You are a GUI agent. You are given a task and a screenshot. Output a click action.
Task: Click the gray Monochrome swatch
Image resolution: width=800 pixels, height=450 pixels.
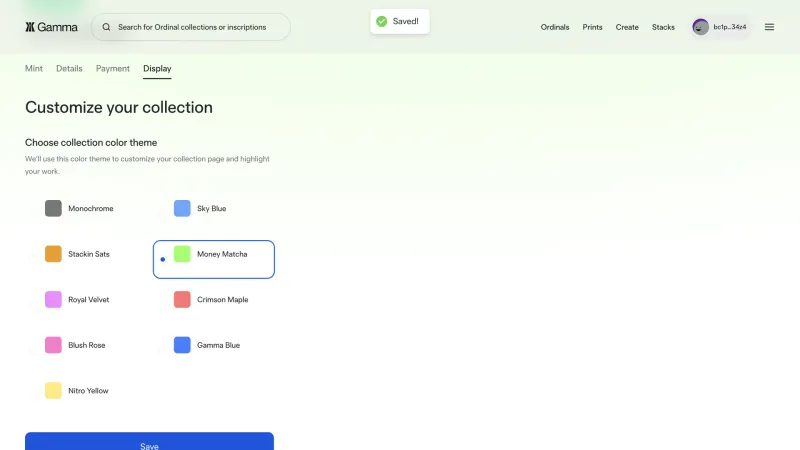point(53,208)
